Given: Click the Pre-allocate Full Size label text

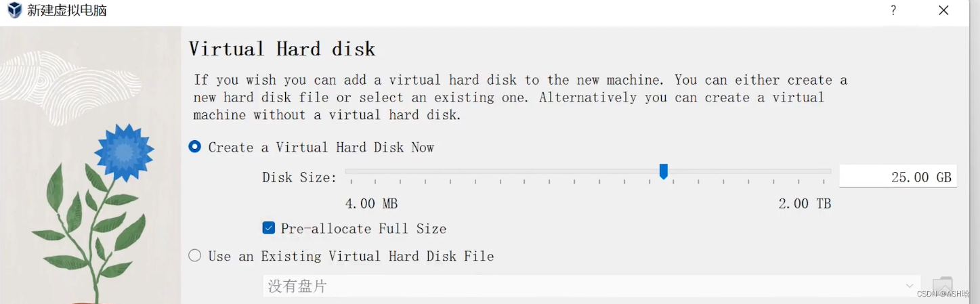Looking at the screenshot, I should click(364, 229).
